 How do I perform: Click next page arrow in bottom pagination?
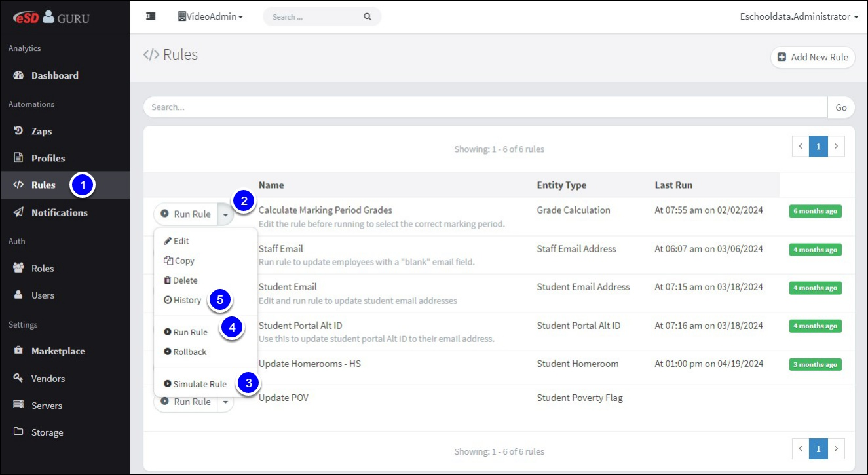coord(837,449)
